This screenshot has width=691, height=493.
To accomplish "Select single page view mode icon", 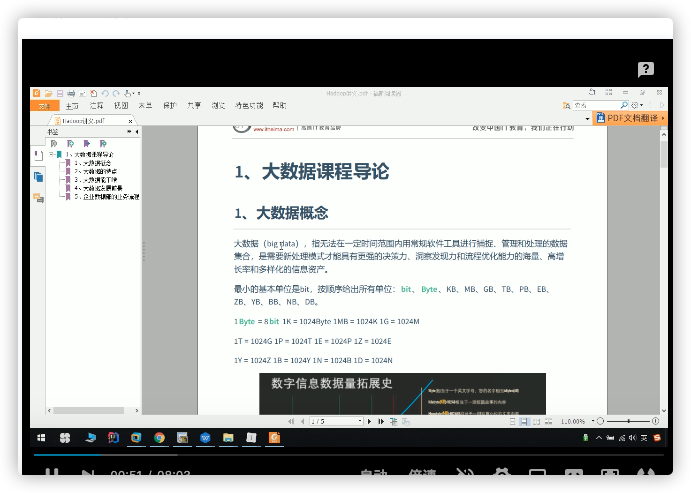I will point(512,422).
